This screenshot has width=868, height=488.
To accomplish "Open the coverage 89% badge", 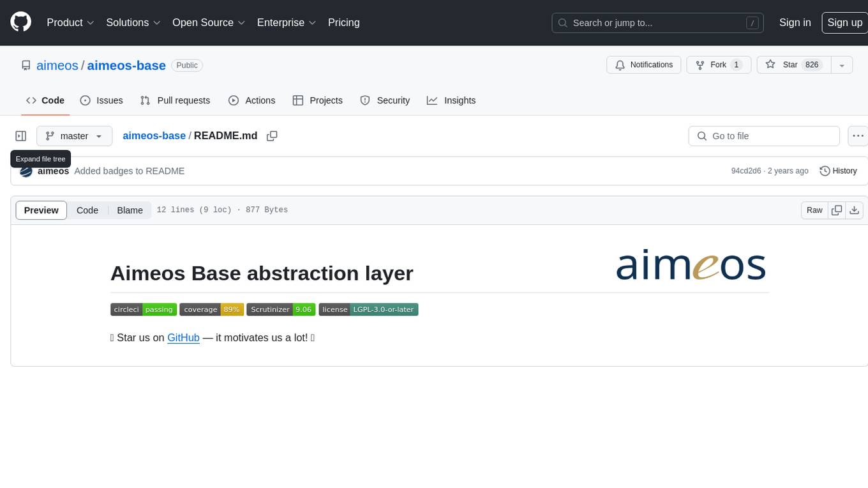I will tap(212, 309).
